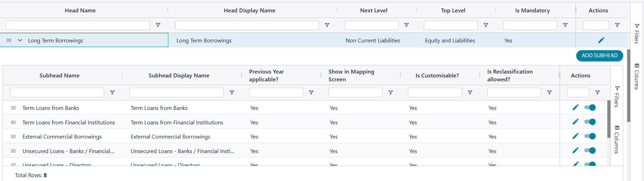Viewport: 644px width, 181px height.
Task: Open filter icon for Head Display Name
Action: pyautogui.click(x=327, y=25)
